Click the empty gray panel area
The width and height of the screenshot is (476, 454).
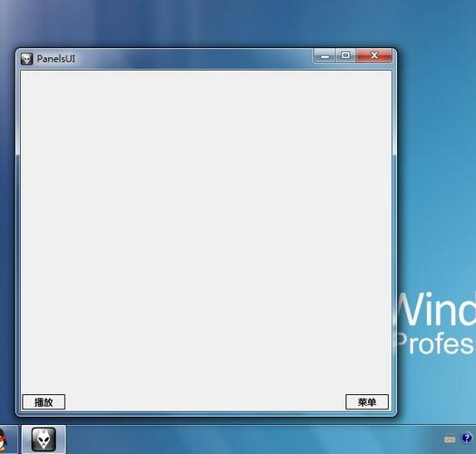pyautogui.click(x=206, y=231)
